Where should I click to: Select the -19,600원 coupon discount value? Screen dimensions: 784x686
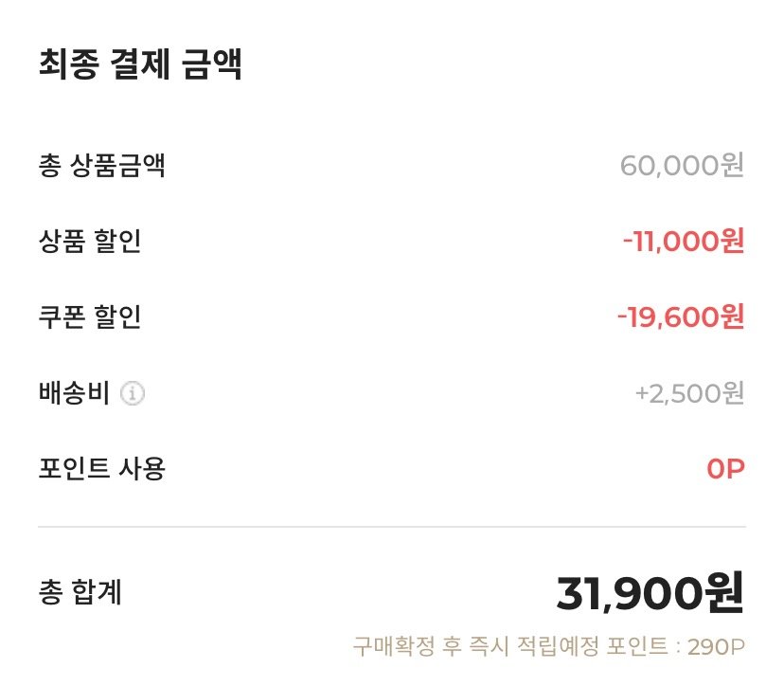click(681, 316)
